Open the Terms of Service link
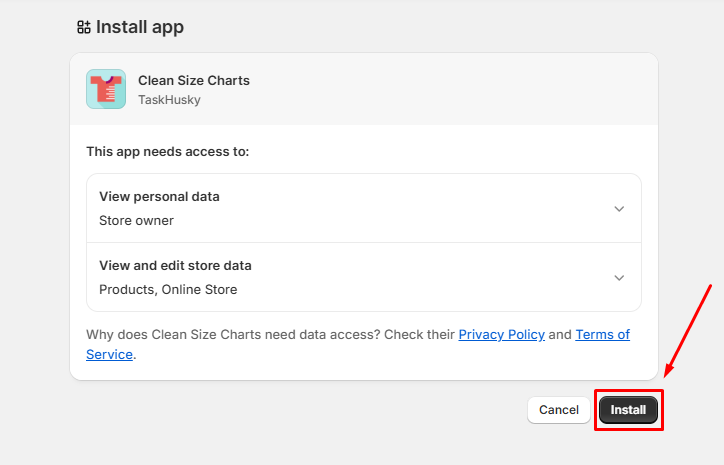 (602, 334)
